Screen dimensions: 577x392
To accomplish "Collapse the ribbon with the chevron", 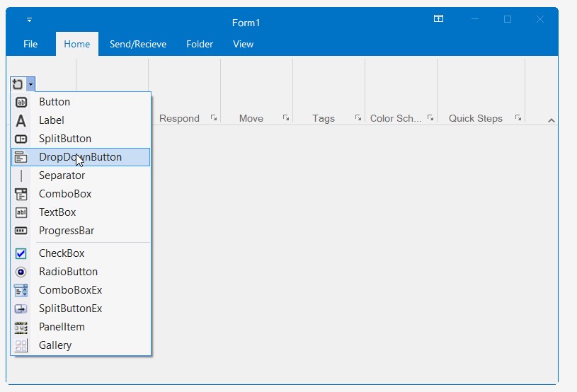I will pos(552,120).
